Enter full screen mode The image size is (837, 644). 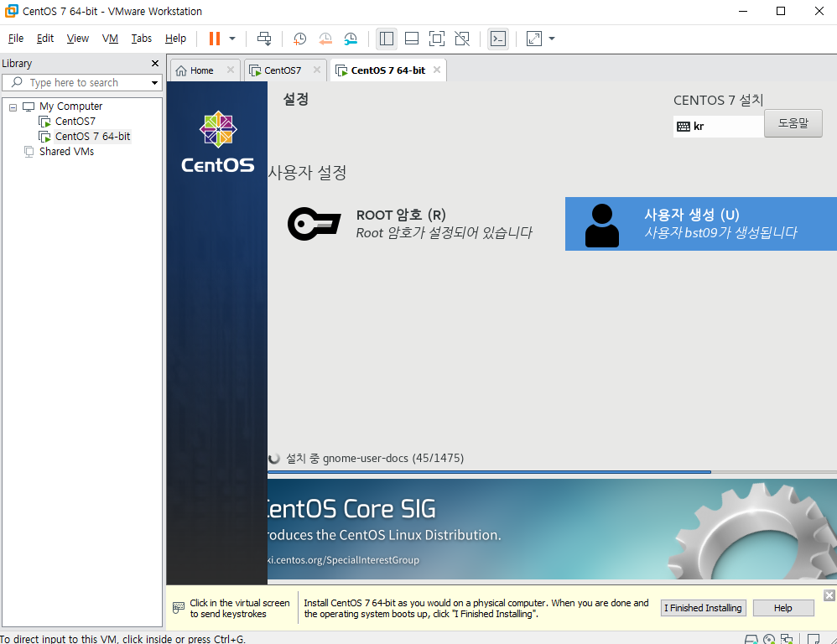click(437, 39)
